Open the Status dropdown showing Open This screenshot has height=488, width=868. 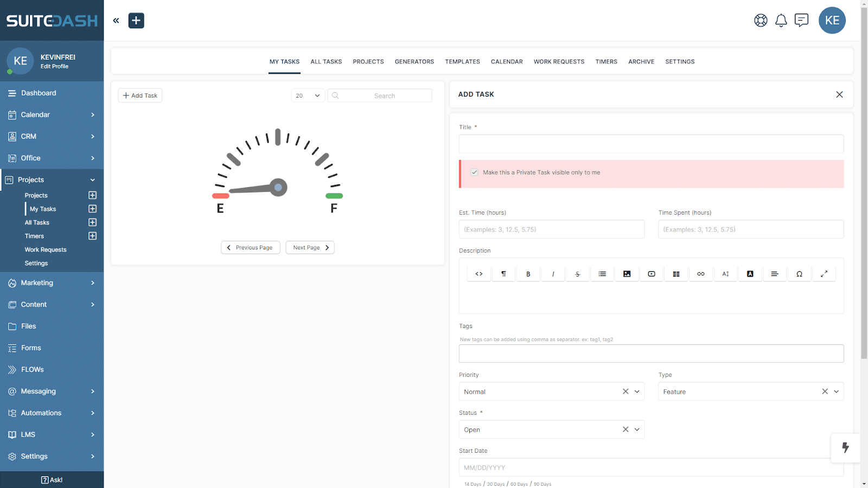tap(636, 429)
